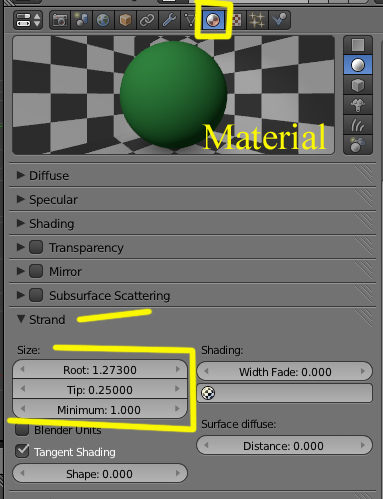Viewport: 383px width, 499px height.
Task: Set material preview to flat plane
Action: pyautogui.click(x=358, y=45)
